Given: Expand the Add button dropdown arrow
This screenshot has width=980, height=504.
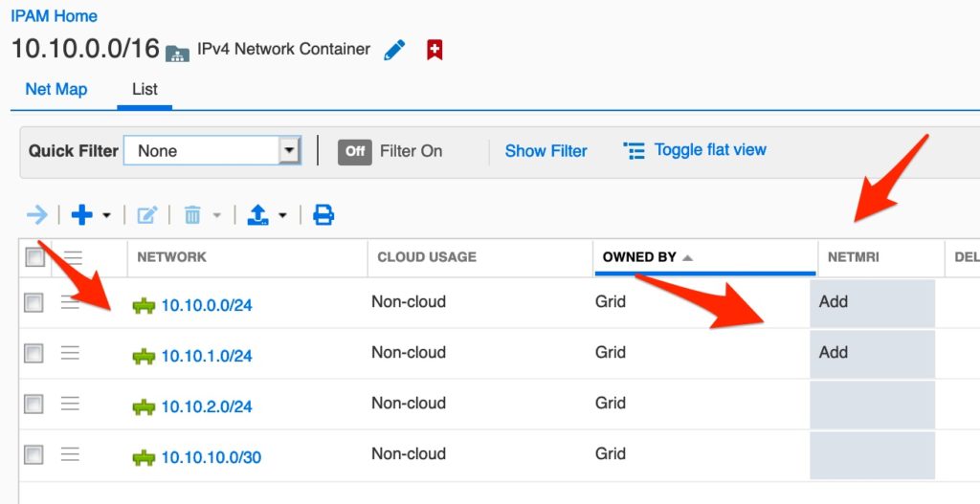Looking at the screenshot, I should (x=106, y=216).
